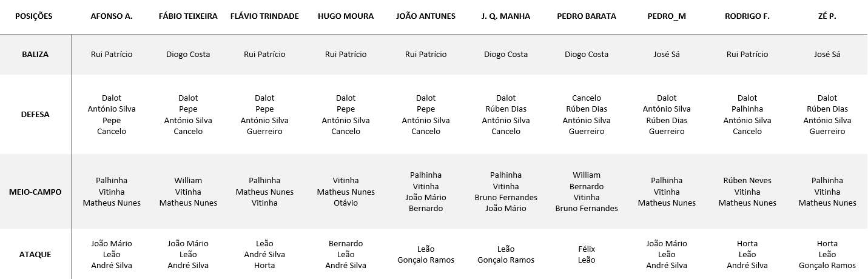The image size is (868, 279).
Task: Select the MEIO-CAMPO row label
Action: (x=35, y=192)
